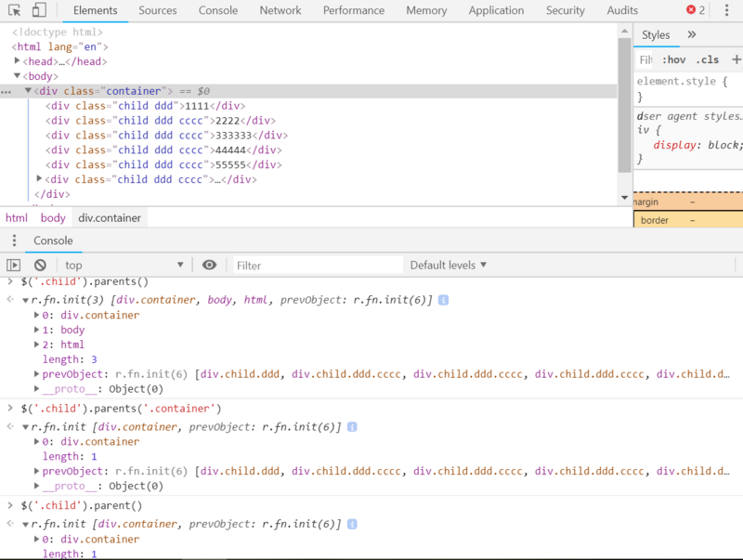Select the div containing 44444
The width and height of the screenshot is (743, 560).
tap(163, 150)
